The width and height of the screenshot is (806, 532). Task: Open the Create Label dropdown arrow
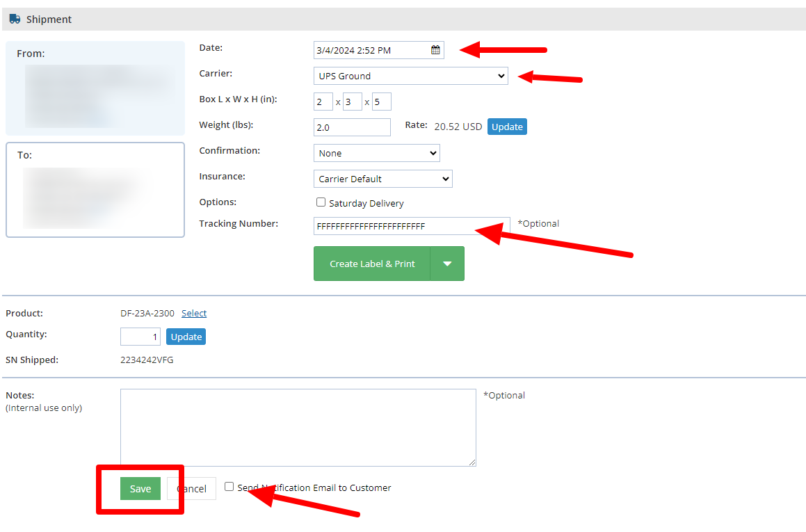[447, 264]
